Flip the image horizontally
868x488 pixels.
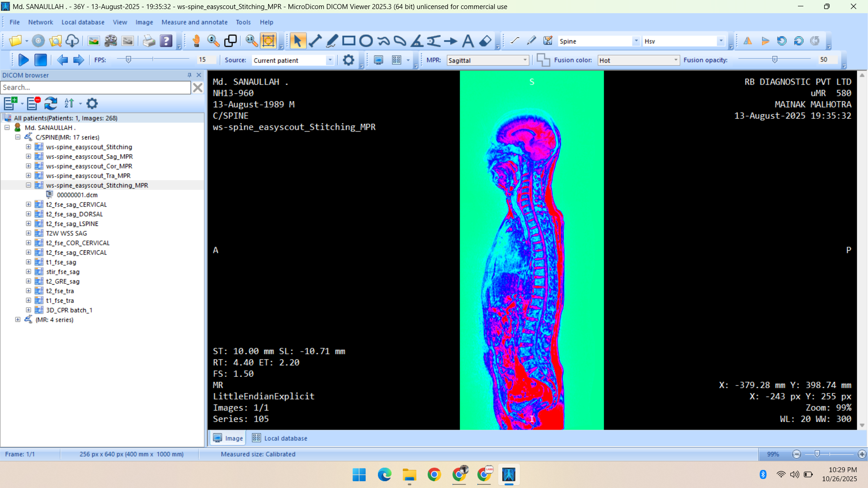[x=748, y=41]
